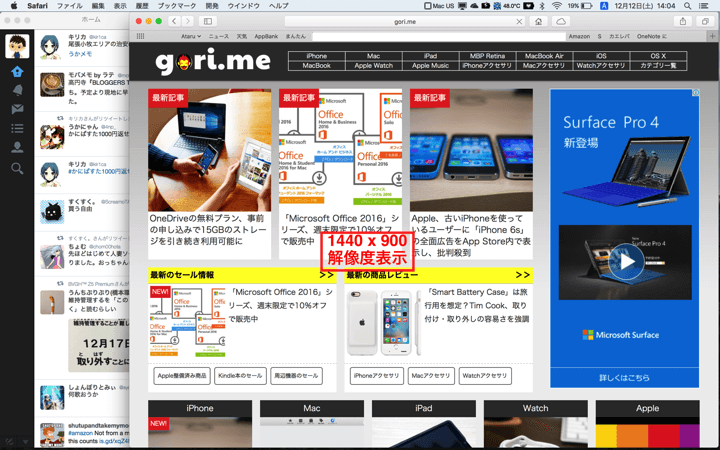Expand the Ataru bookmarks folder dropdown

point(191,36)
